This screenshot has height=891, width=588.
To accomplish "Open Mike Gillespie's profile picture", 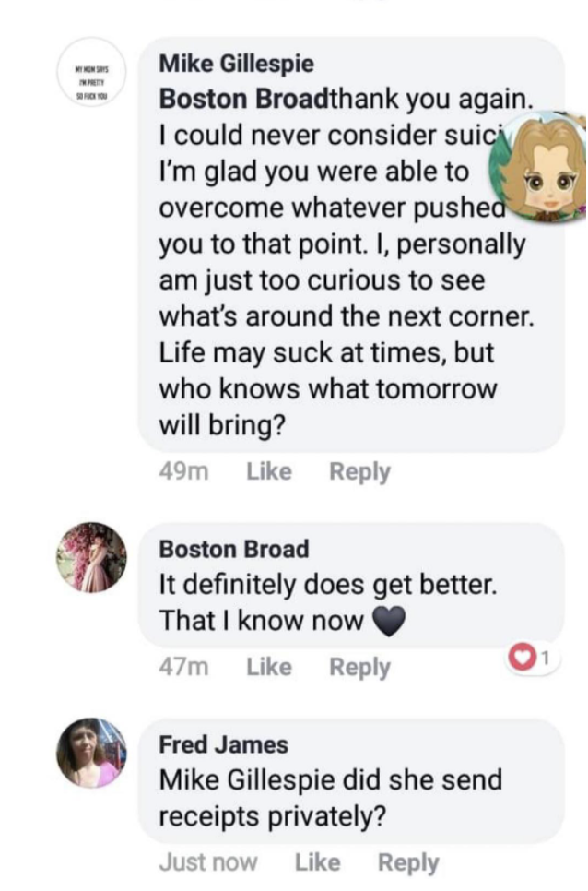I will point(90,80).
